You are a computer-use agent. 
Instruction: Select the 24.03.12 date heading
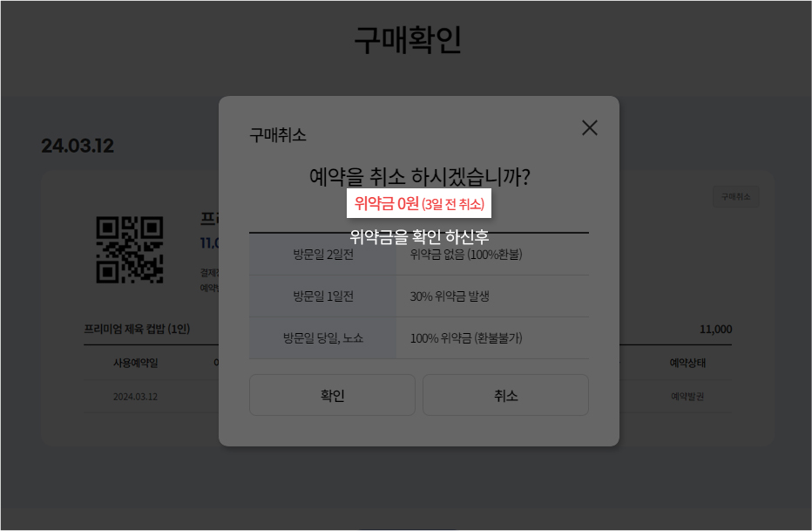point(77,146)
